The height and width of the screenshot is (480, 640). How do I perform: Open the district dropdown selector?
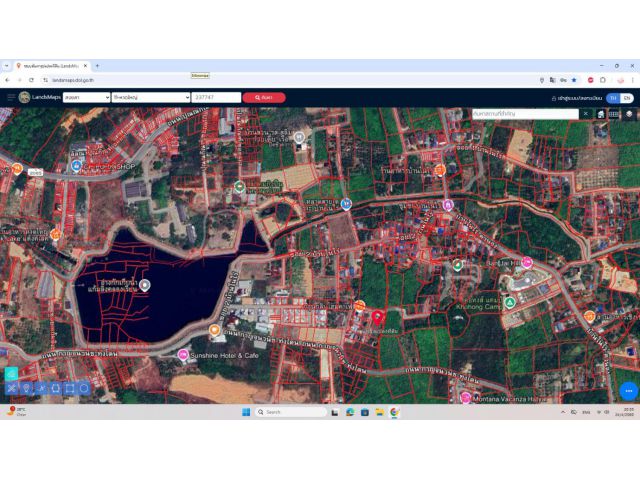point(151,97)
